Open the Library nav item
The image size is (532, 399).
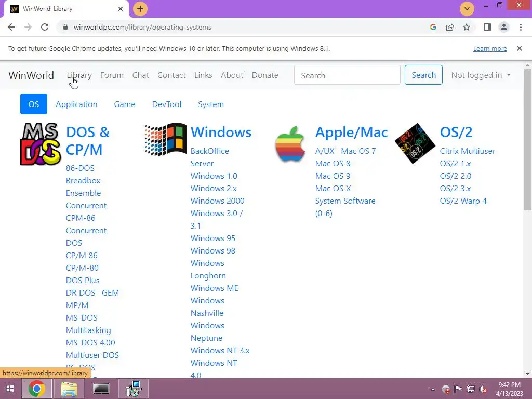point(79,75)
